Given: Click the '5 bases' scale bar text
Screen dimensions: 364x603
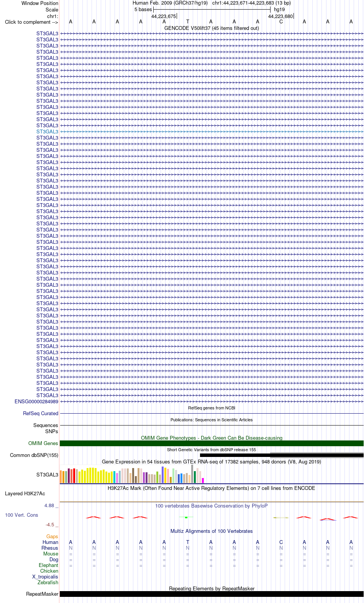Looking at the screenshot, I should point(143,10).
